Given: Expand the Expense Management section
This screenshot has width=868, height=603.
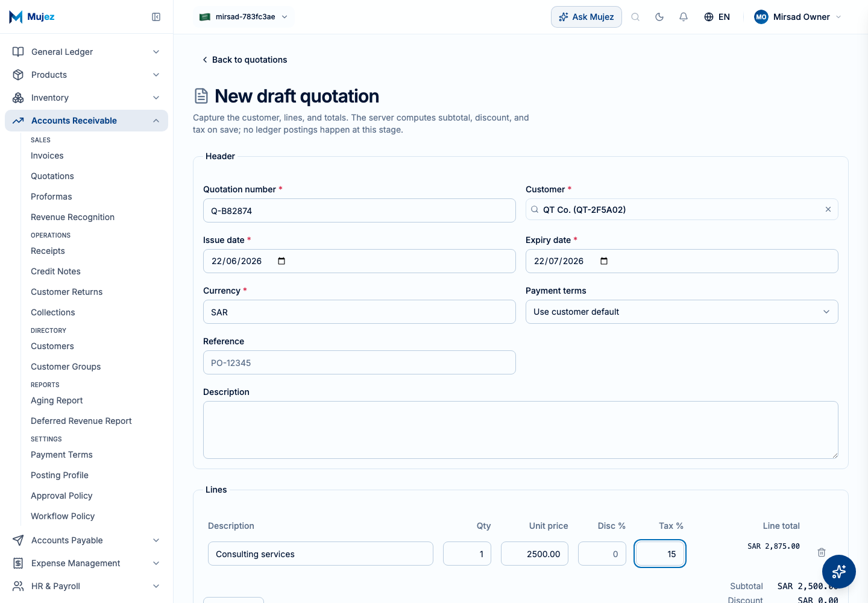Looking at the screenshot, I should coord(156,563).
